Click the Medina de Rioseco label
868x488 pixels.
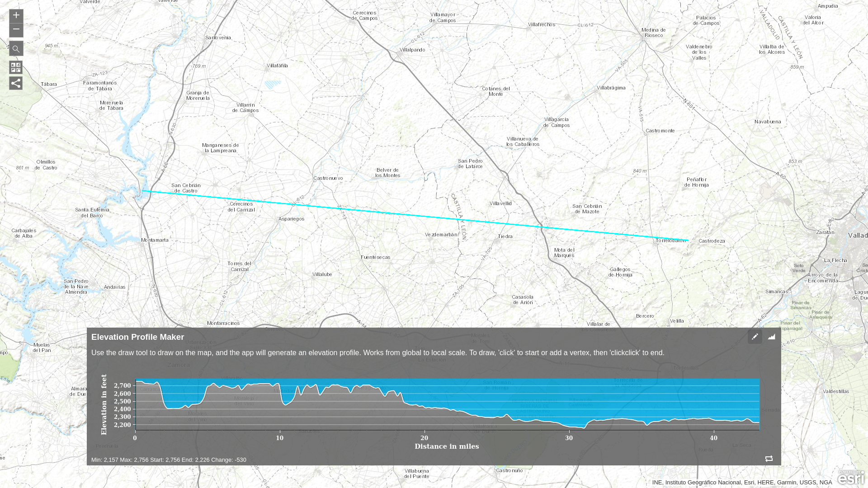[653, 33]
